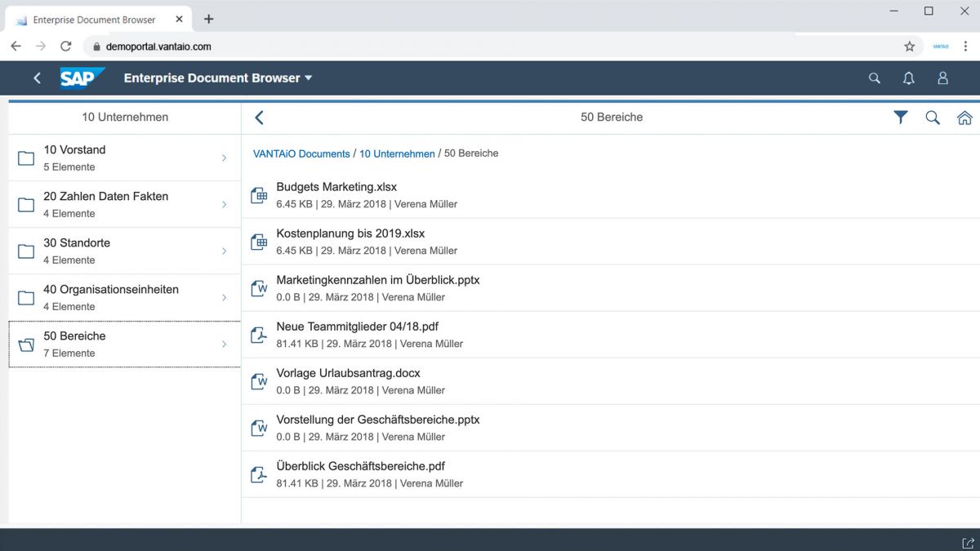Expand the 20 Zahlen Daten Fakten chevron
This screenshot has height=551, width=980.
225,205
